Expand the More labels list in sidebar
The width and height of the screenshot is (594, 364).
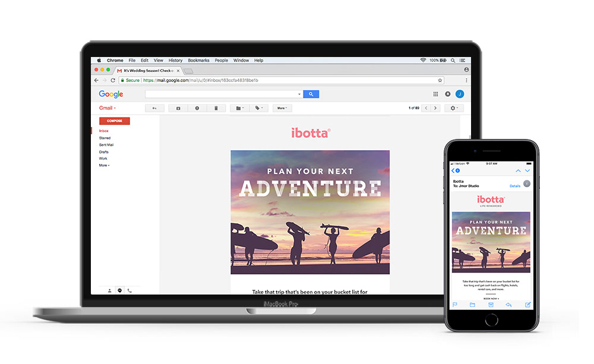coord(104,166)
